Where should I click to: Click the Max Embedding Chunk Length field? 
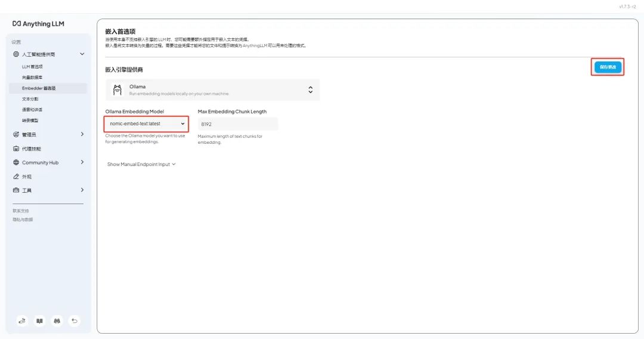[x=238, y=124]
